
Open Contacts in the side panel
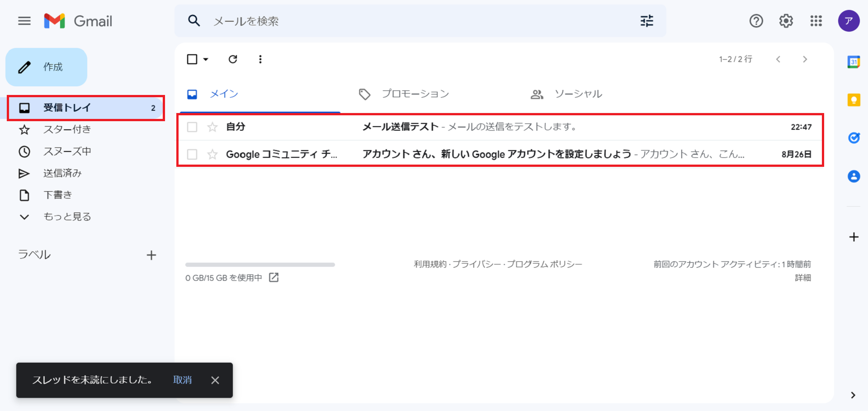[x=854, y=176]
